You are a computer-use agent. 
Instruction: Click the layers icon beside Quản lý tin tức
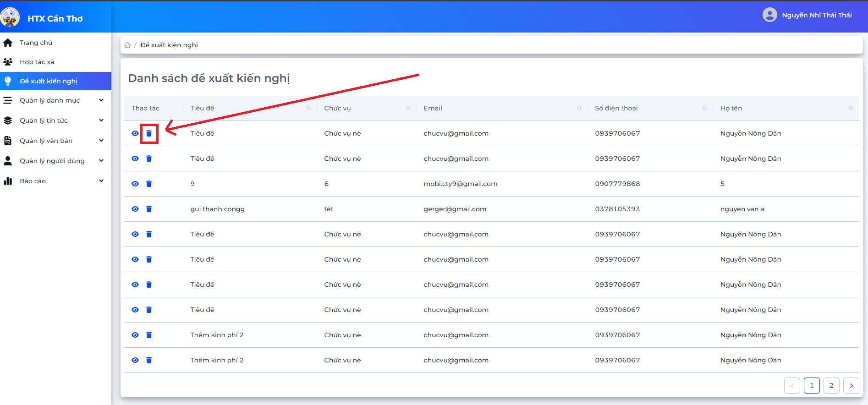(8, 120)
